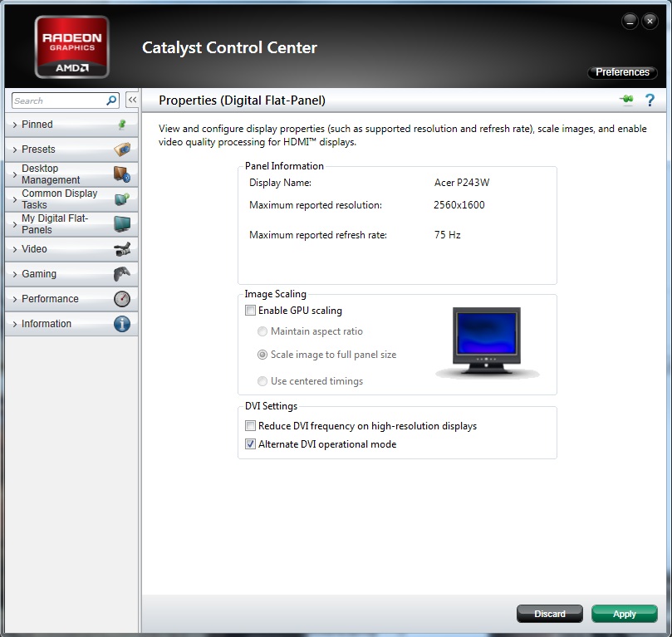
Task: Apply the display settings
Action: 624,614
